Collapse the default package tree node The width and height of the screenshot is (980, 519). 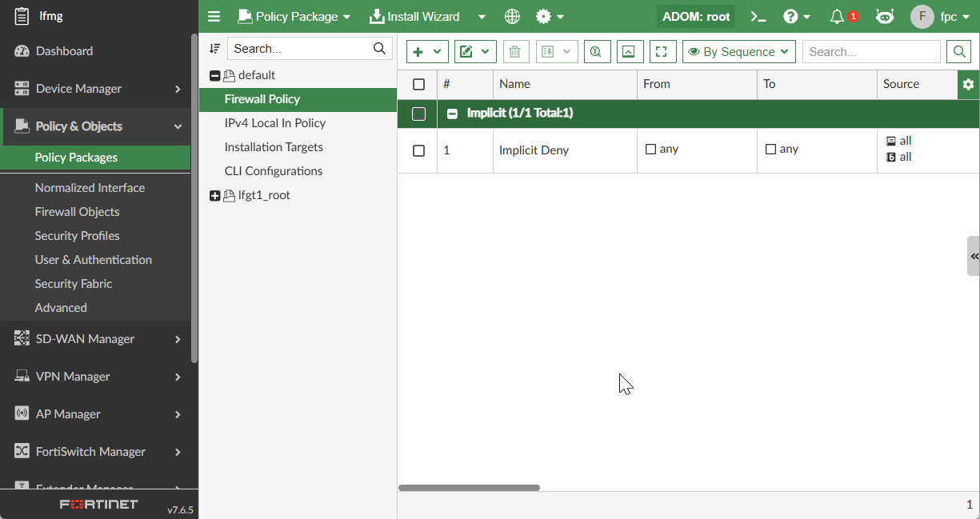tap(214, 75)
